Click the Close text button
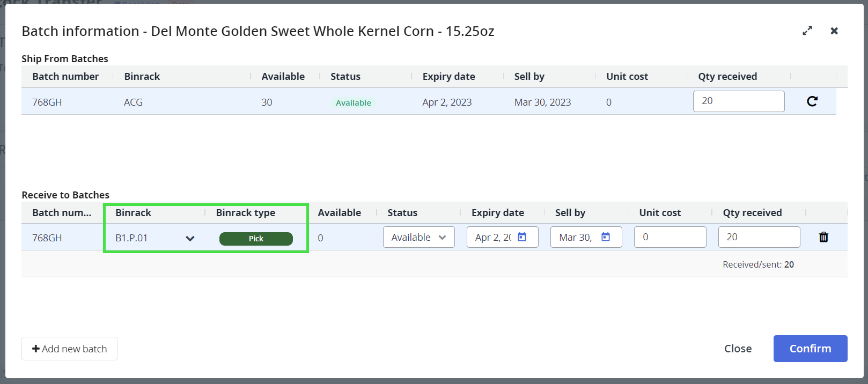This screenshot has width=868, height=384. (x=738, y=349)
